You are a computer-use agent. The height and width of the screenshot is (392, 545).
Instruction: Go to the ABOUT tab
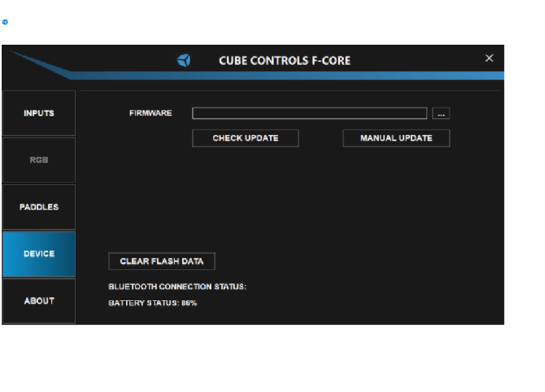39,301
